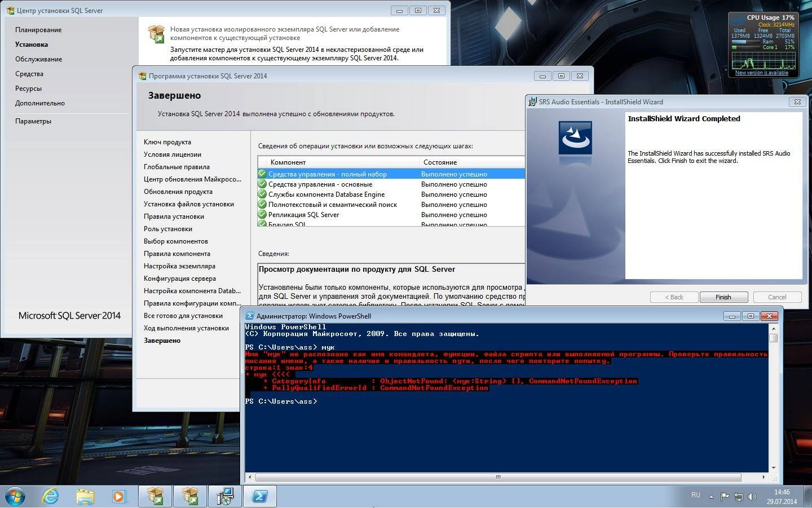The width and height of the screenshot is (812, 508).
Task: Select row Средства управления - полный набор
Action: (391, 174)
